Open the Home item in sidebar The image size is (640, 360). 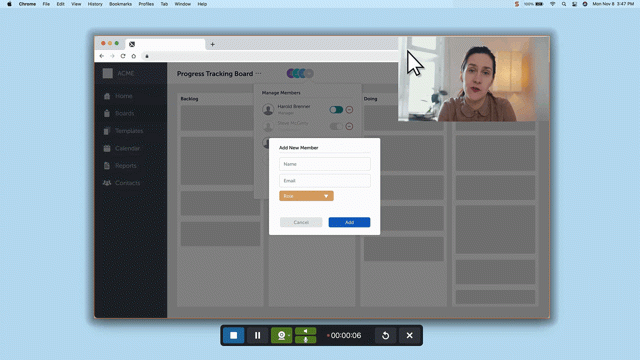[x=124, y=96]
